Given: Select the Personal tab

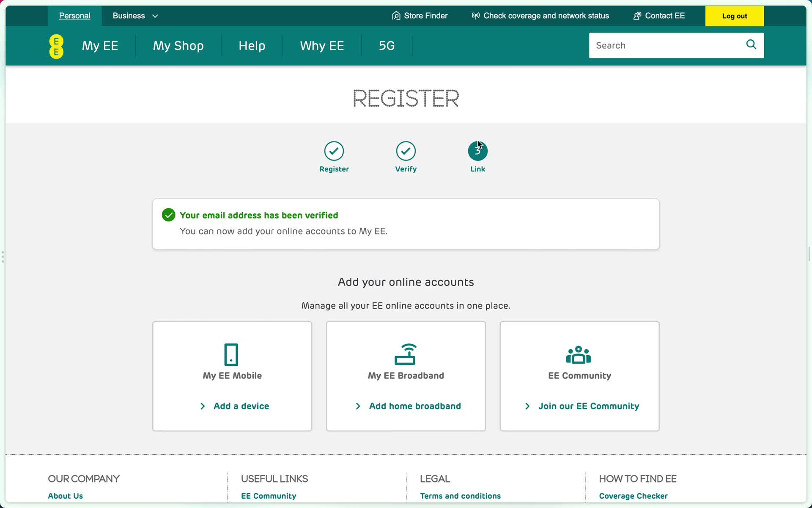Looking at the screenshot, I should point(75,16).
